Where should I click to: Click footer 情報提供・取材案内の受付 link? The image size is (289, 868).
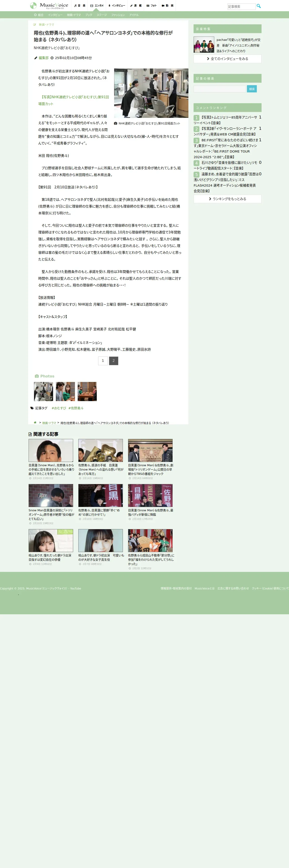coord(176,588)
